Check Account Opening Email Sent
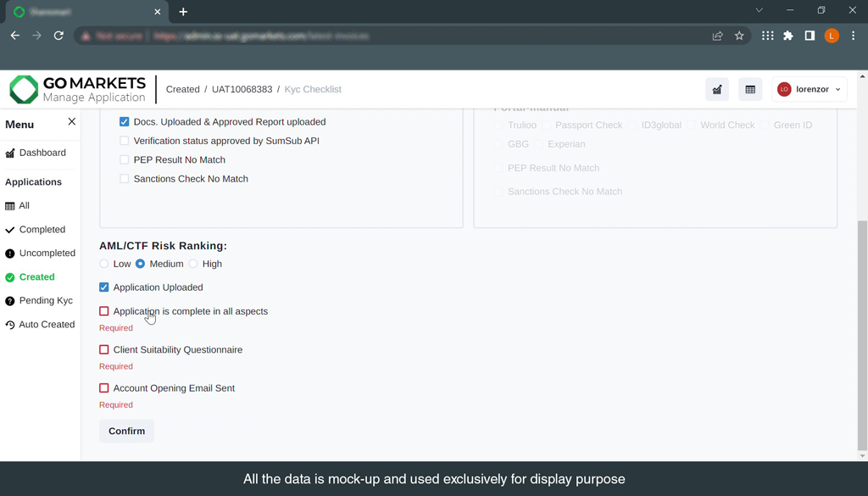868x496 pixels. pyautogui.click(x=104, y=388)
